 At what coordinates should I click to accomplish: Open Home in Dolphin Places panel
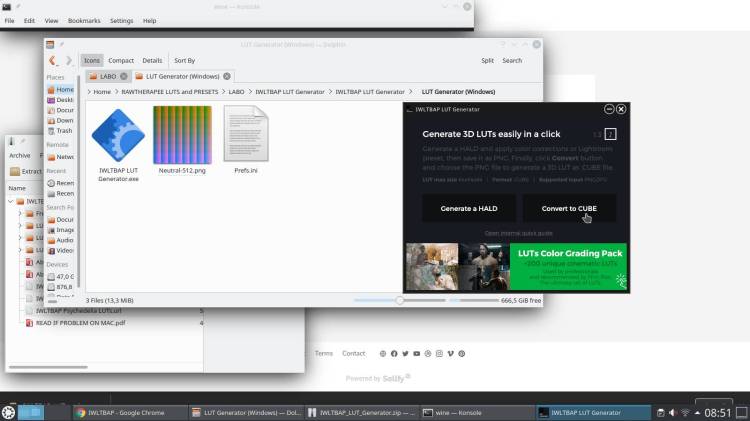pos(61,89)
